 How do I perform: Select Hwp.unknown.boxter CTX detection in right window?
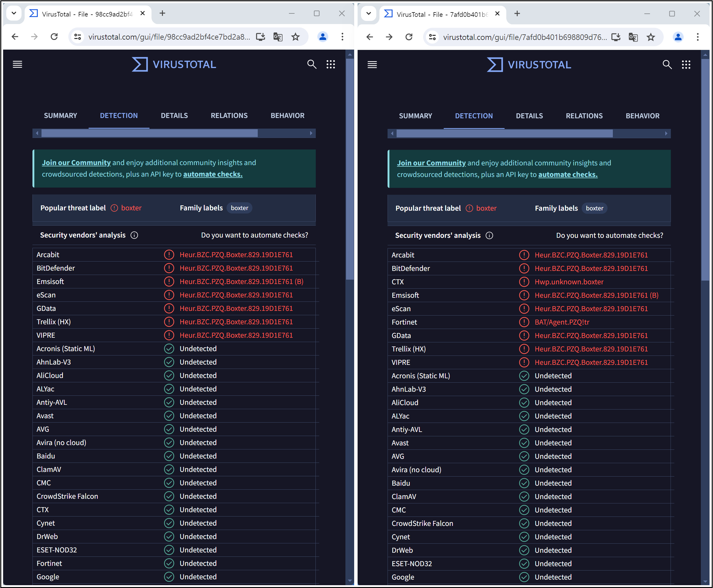569,282
